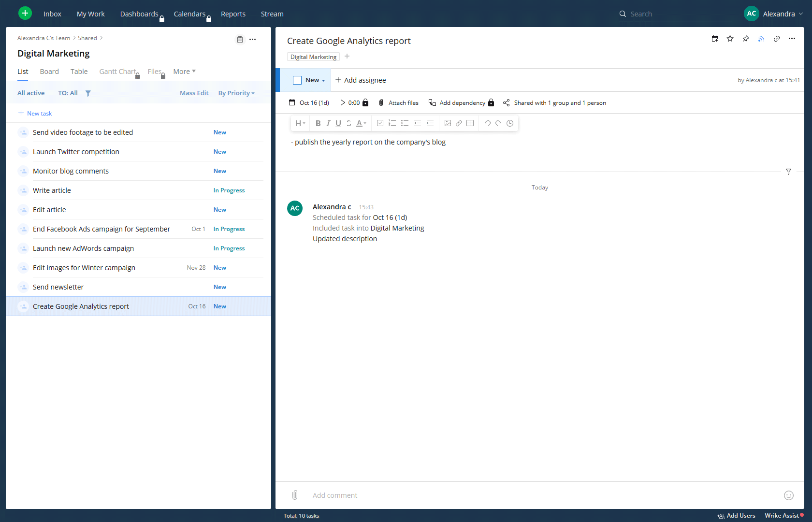The width and height of the screenshot is (812, 522).
Task: Attach files to the task
Action: click(398, 102)
